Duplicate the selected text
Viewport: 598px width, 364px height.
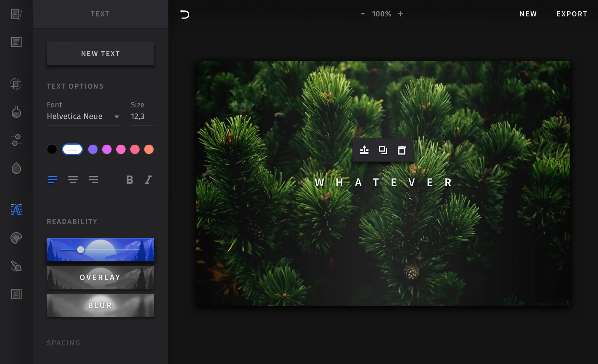(383, 150)
